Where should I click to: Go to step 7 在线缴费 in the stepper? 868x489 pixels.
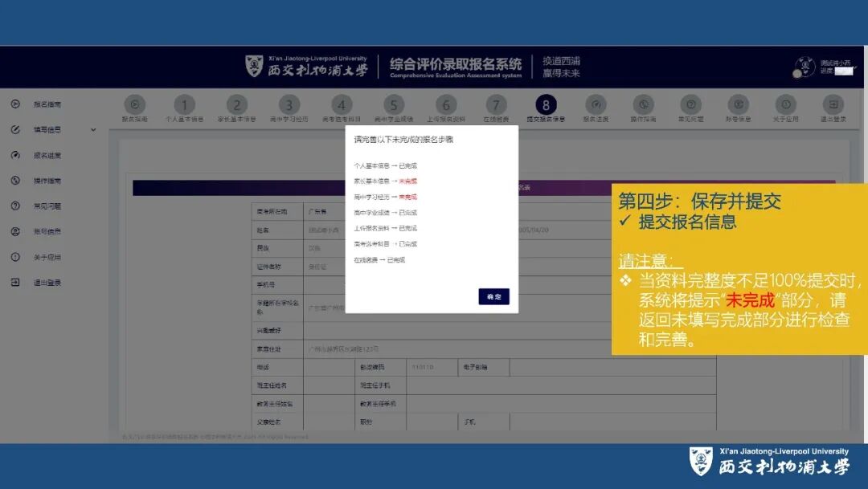tap(496, 104)
